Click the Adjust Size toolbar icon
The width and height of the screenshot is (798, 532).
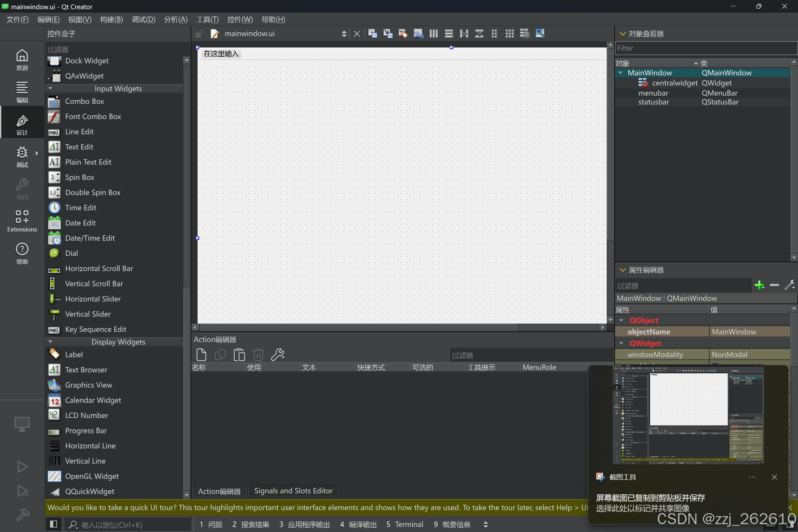pos(540,34)
